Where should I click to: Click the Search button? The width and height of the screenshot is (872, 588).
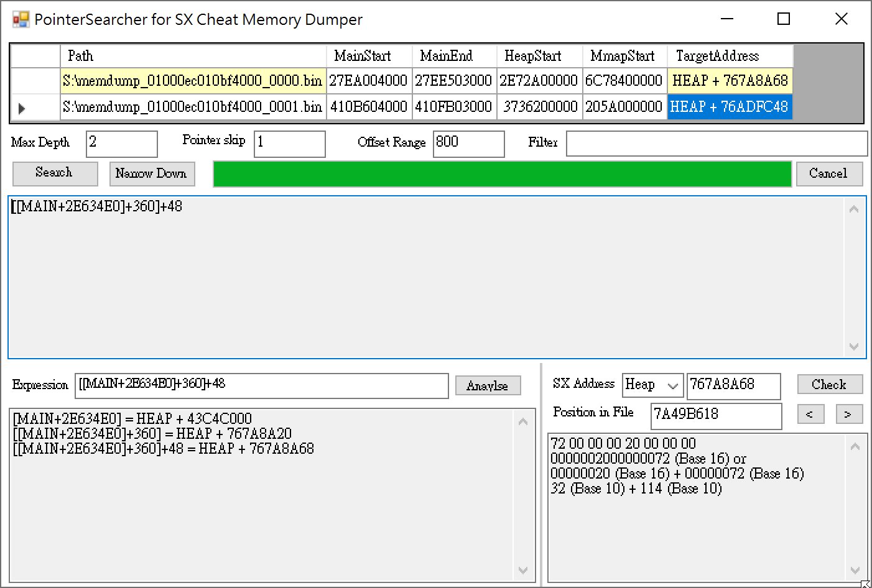[x=55, y=173]
